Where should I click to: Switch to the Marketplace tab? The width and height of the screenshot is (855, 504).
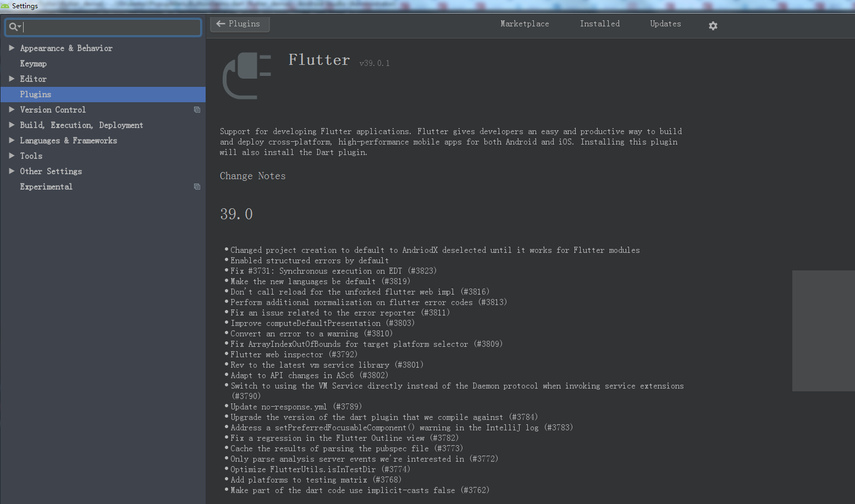(x=525, y=24)
